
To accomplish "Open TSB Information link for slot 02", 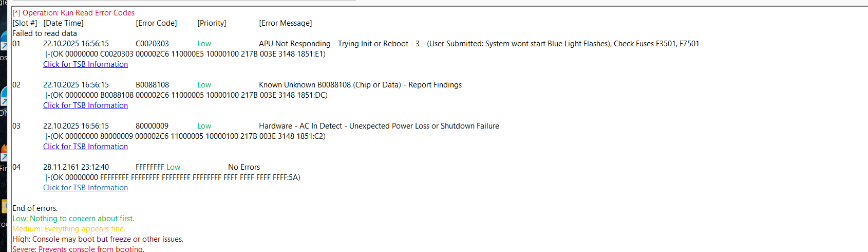I will pos(85,105).
